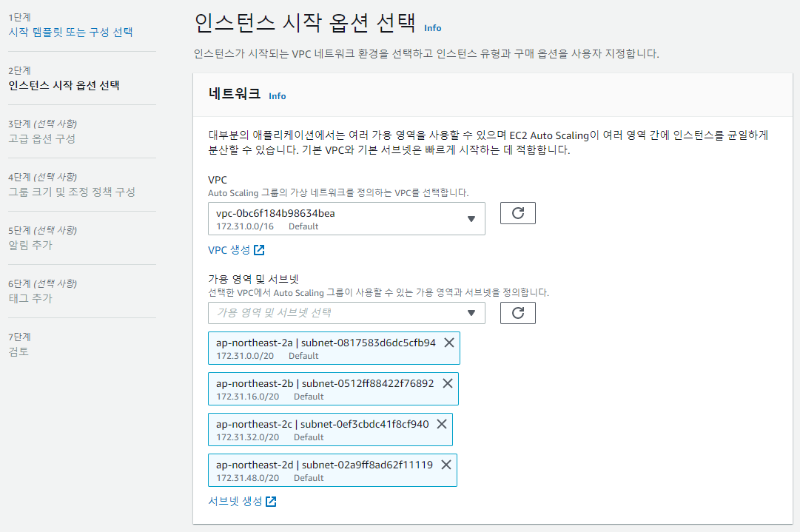
Task: Click the 172.31.48.0/20 CIDR text
Action: click(x=247, y=478)
